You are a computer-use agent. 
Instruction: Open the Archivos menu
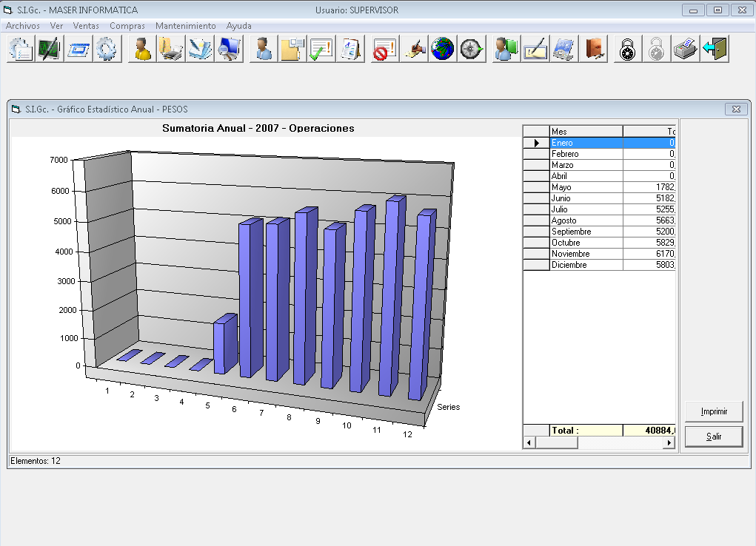tap(23, 26)
